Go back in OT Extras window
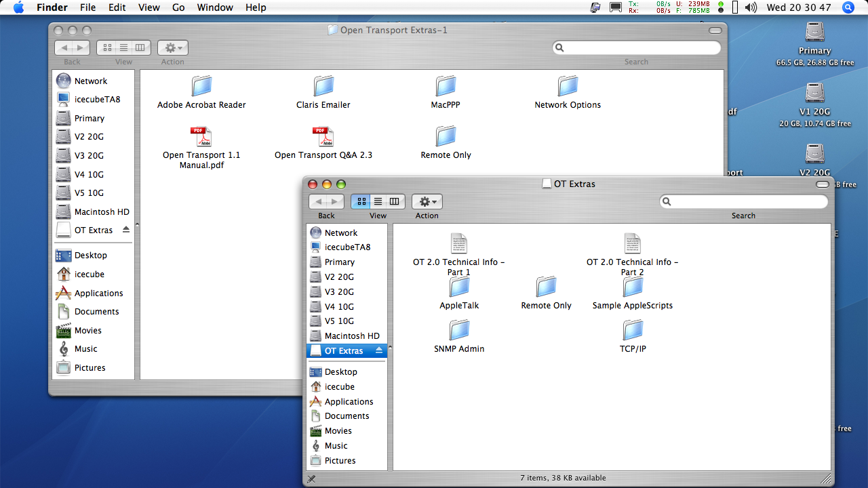 pos(318,201)
